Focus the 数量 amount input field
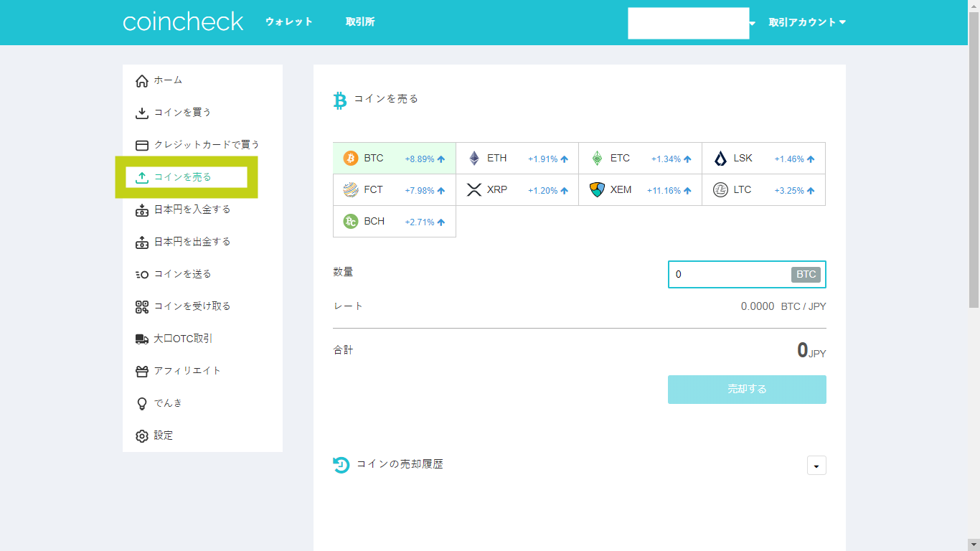The width and height of the screenshot is (980, 551). 747,274
